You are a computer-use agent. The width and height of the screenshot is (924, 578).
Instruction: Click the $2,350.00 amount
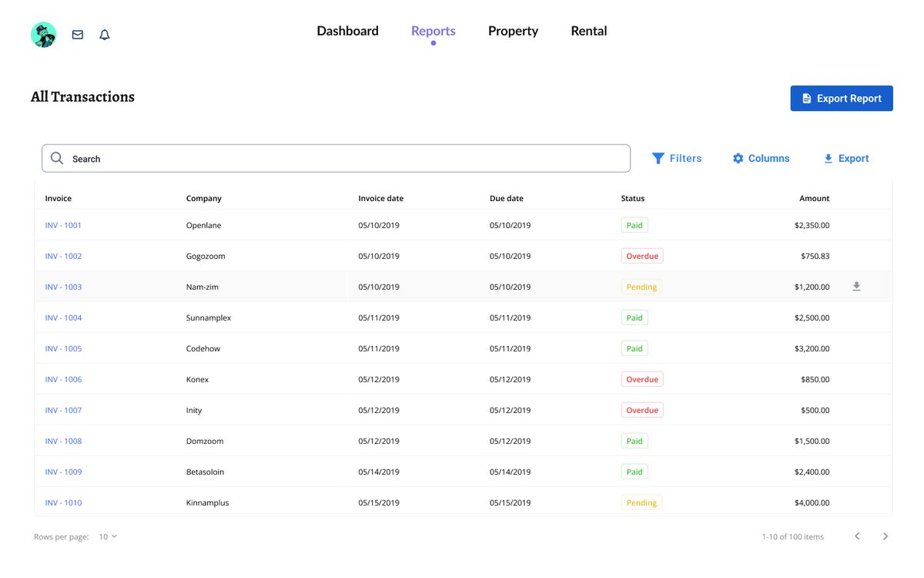tap(812, 225)
